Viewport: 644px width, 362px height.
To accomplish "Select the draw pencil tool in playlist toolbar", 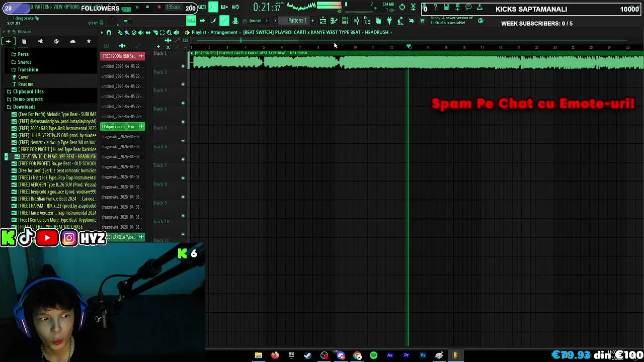I will pos(120,33).
